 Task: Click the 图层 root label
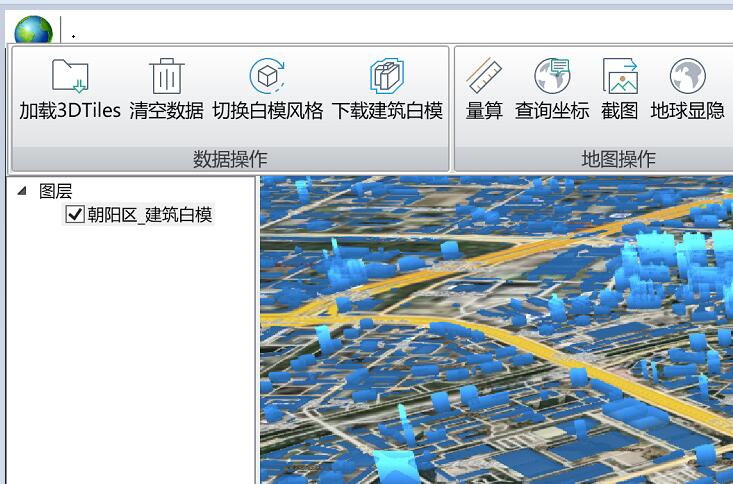point(56,191)
